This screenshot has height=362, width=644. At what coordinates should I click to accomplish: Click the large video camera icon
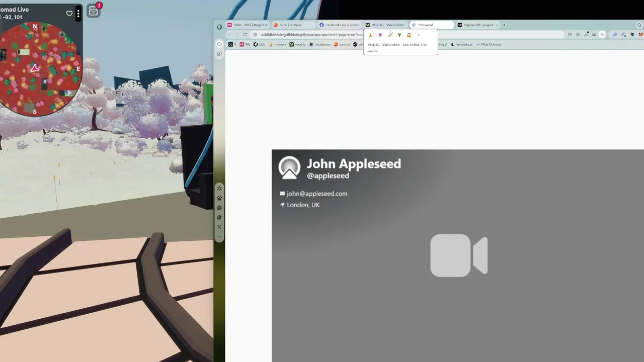point(459,255)
